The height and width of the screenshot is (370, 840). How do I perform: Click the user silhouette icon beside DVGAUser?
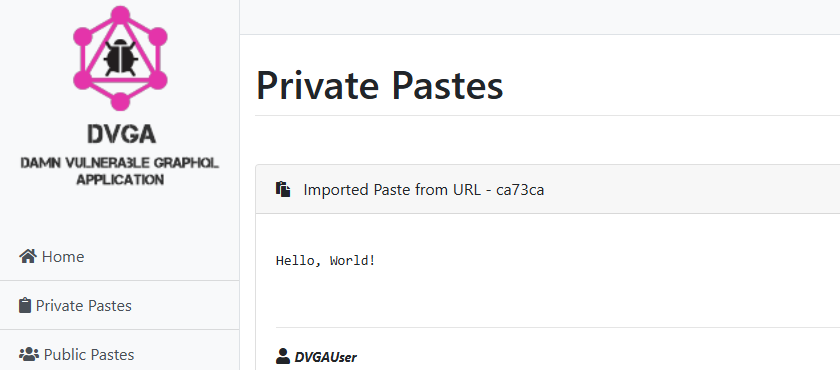pos(283,356)
